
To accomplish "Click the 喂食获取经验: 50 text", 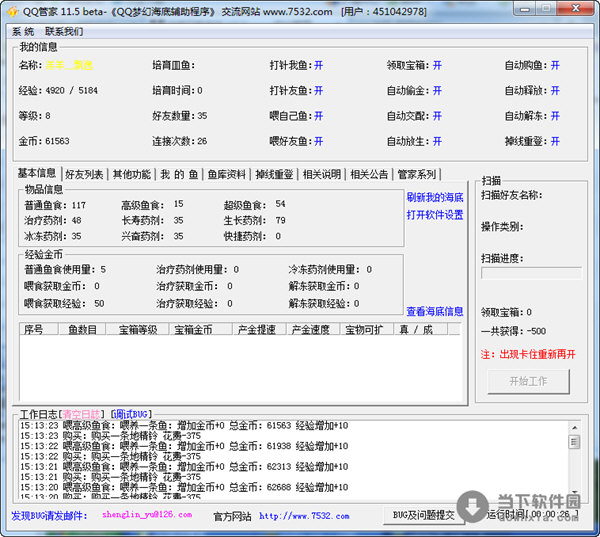I will click(64, 304).
